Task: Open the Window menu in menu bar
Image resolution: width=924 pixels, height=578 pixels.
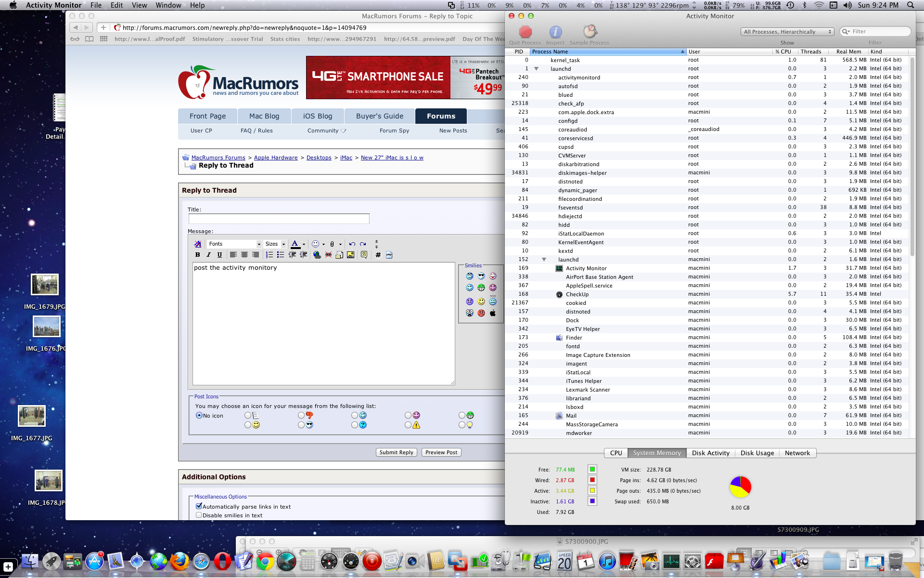Action: 168,5
